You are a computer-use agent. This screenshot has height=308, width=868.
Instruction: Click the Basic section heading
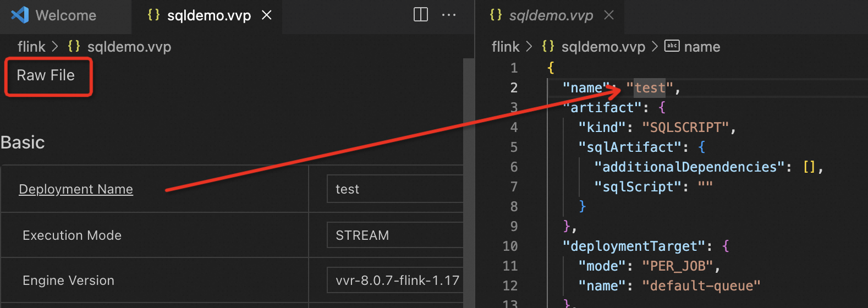tap(23, 142)
